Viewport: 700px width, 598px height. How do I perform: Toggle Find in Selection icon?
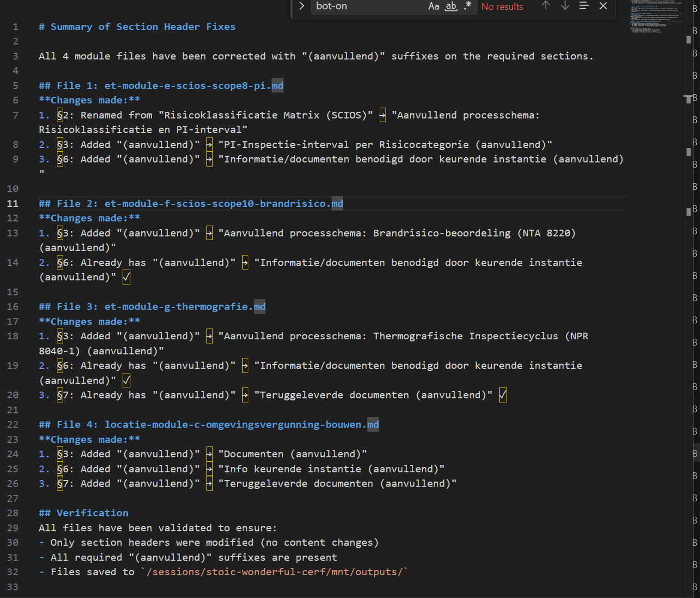tap(584, 6)
